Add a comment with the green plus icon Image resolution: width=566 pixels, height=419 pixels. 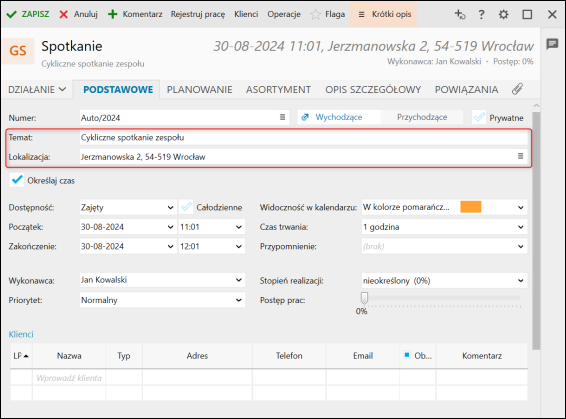113,14
